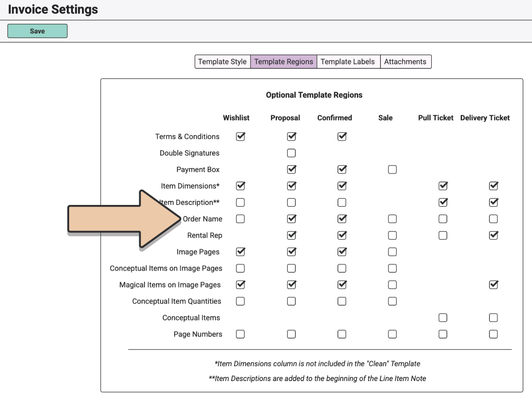Uncheck Item Dimensions for Pull Ticket

443,186
